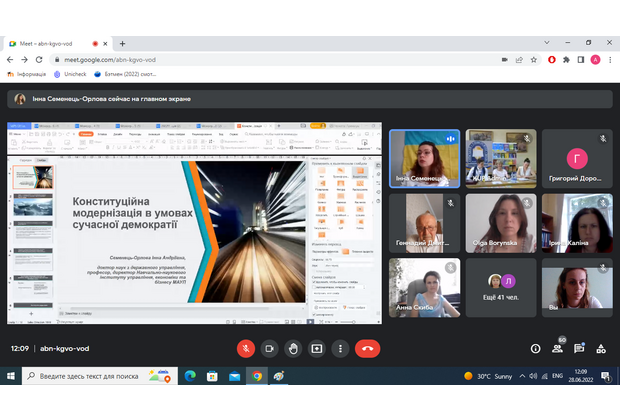This screenshot has height=420, width=620.
Task: Open the more options three-dot menu
Action: click(341, 348)
